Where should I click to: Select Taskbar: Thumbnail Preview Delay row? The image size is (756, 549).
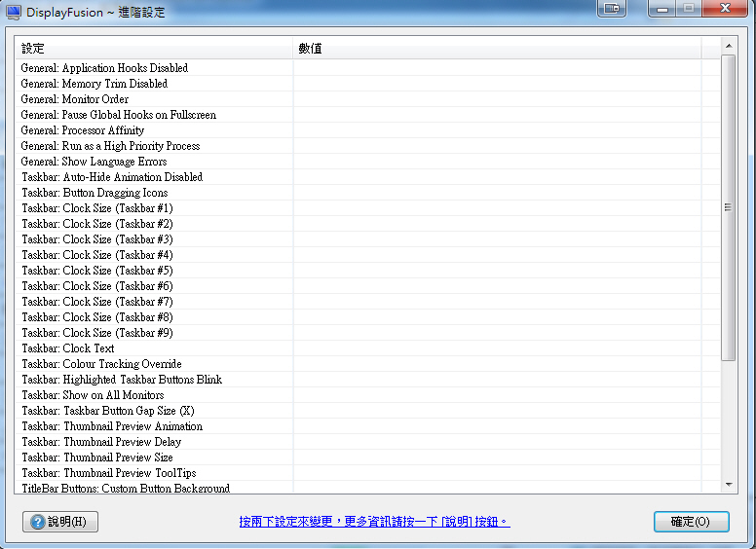coord(101,442)
